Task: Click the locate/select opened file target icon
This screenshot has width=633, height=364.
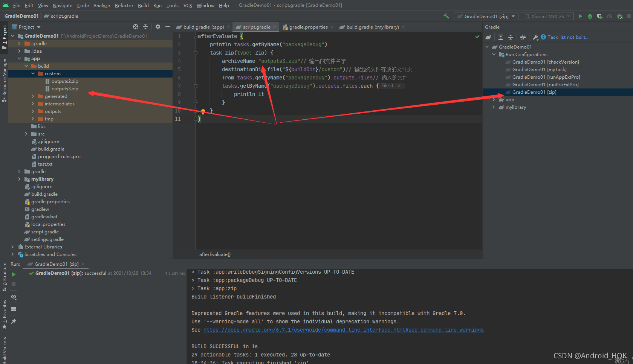Action: tap(136, 27)
